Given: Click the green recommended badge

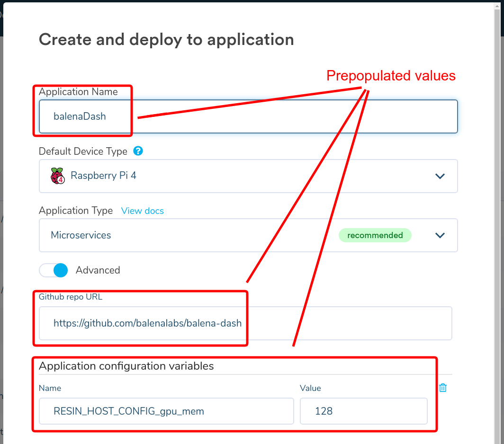Looking at the screenshot, I should tap(375, 235).
